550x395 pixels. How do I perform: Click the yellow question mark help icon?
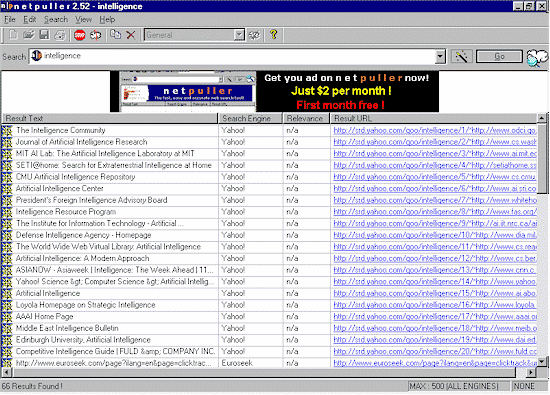[x=274, y=35]
